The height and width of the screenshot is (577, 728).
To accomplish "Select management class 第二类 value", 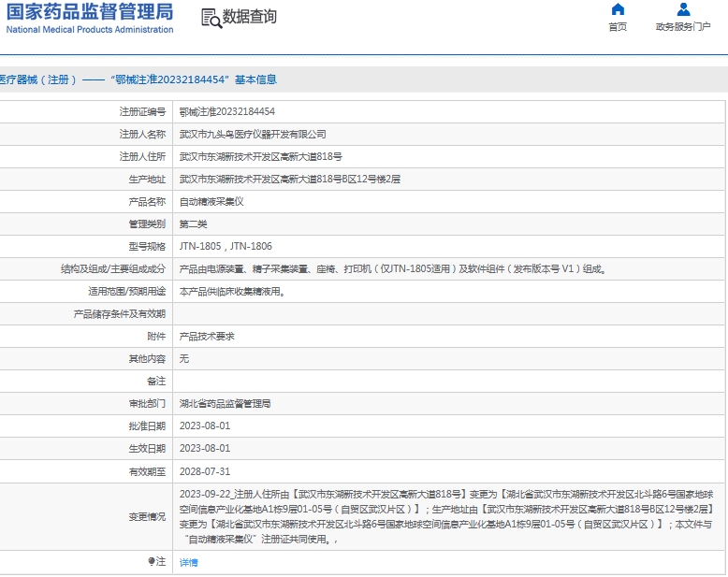I will coord(193,224).
